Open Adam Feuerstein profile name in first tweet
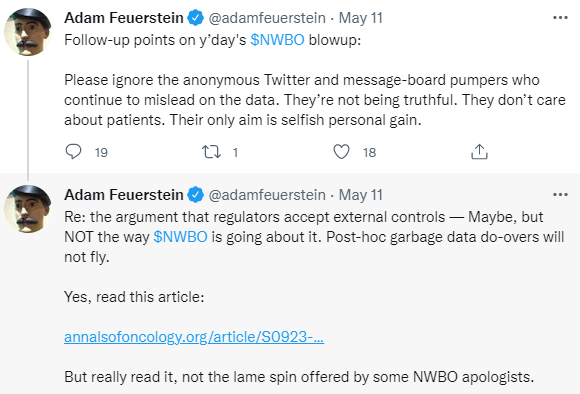Viewport: 580px width, 394px height. point(124,18)
